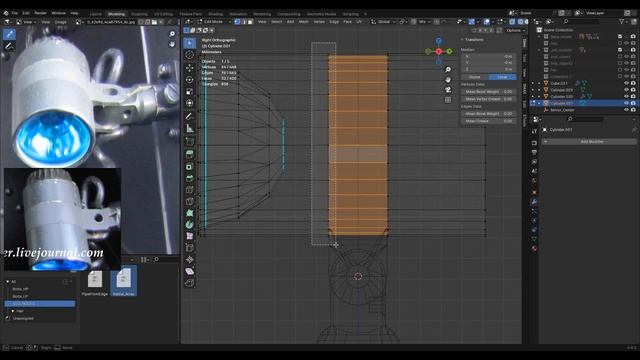Open the Modifiers wrench tab in Properties
The height and width of the screenshot is (360, 640).
coord(534,202)
